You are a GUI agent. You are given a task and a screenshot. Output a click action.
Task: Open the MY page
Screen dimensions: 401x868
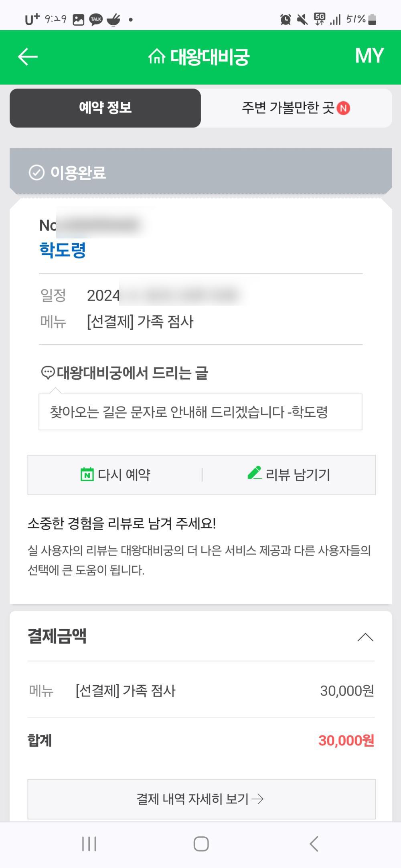(369, 56)
